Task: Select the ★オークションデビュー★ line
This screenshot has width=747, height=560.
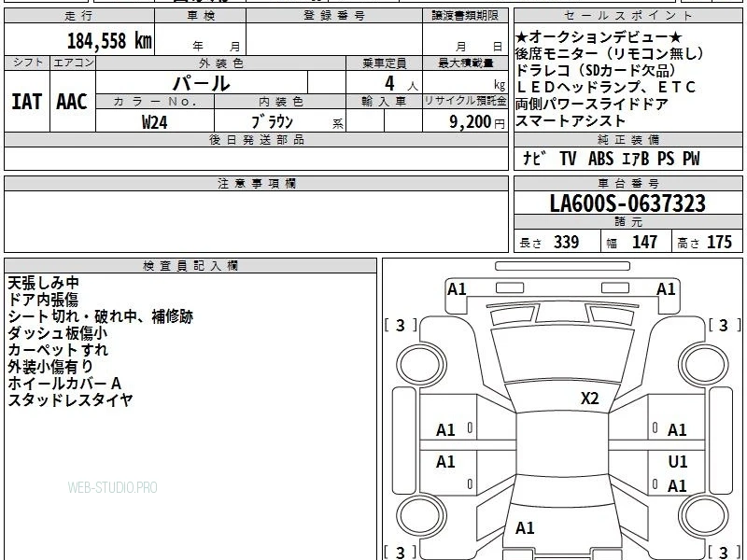Action: (x=599, y=36)
